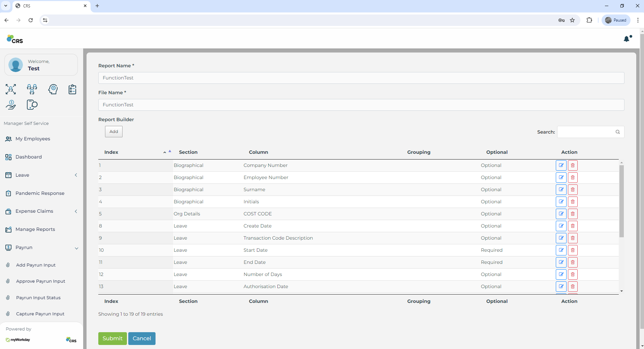Edit the Initials row
Screen dimensions: 644x349
[x=561, y=202]
